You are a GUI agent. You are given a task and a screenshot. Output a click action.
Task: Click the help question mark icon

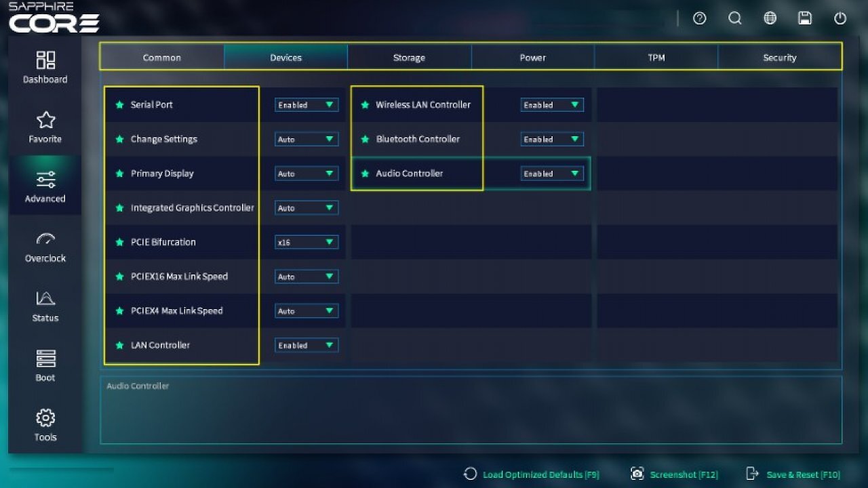(x=700, y=18)
